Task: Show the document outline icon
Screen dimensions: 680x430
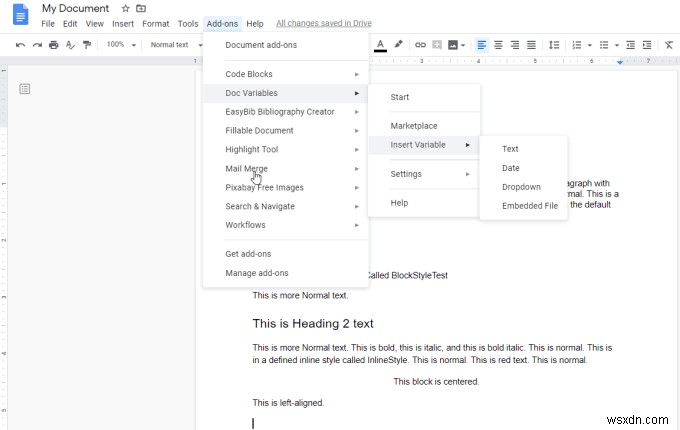Action: point(25,89)
